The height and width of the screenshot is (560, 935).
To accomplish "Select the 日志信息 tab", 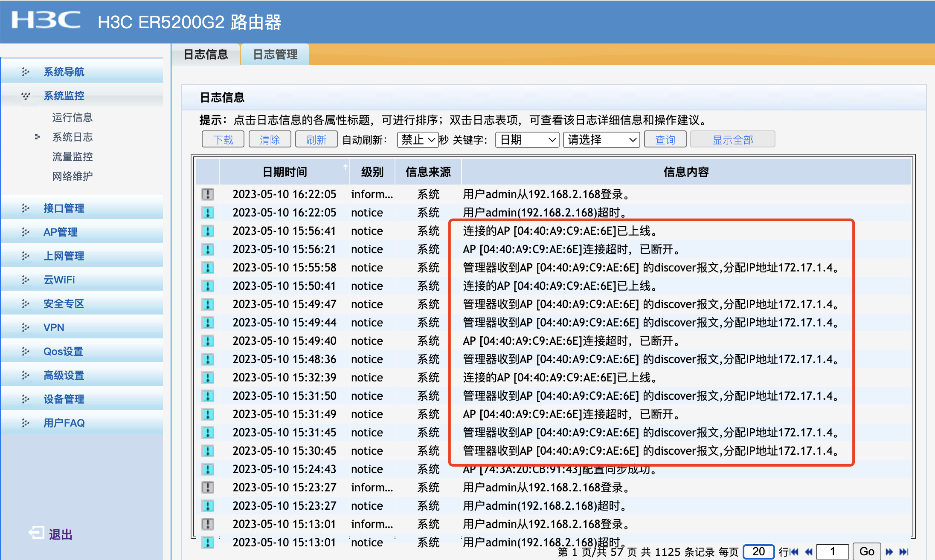I will pyautogui.click(x=206, y=55).
